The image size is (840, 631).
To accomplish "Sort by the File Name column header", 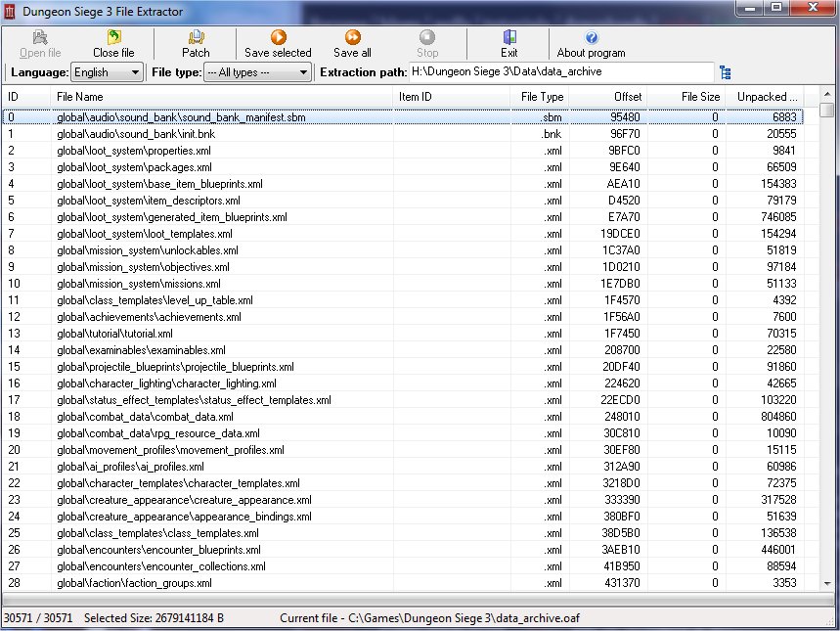I will 222,97.
